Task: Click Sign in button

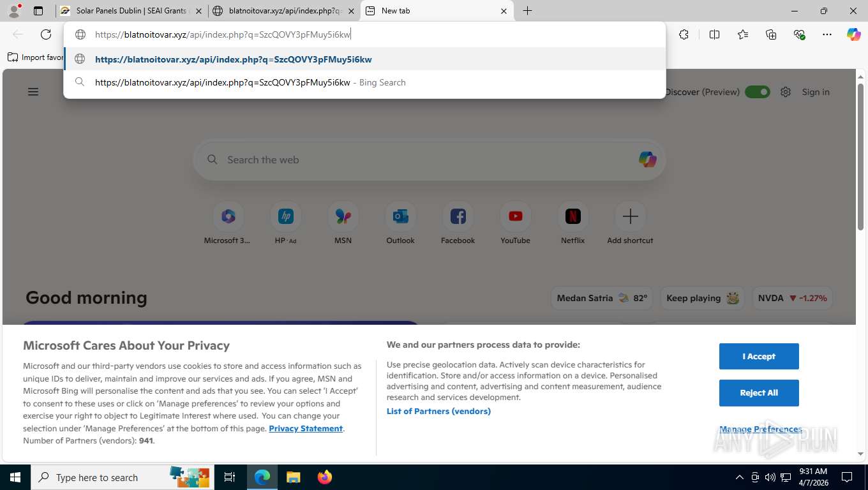Action: coord(816,92)
